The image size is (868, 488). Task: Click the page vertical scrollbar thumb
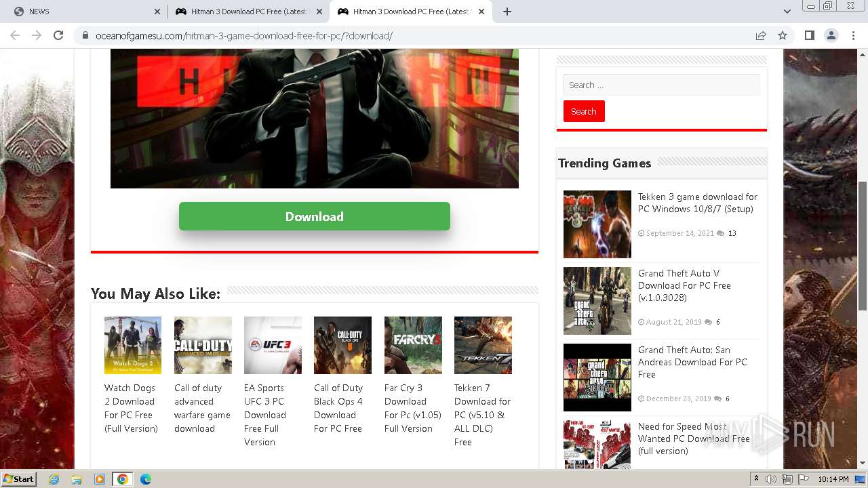[863, 245]
